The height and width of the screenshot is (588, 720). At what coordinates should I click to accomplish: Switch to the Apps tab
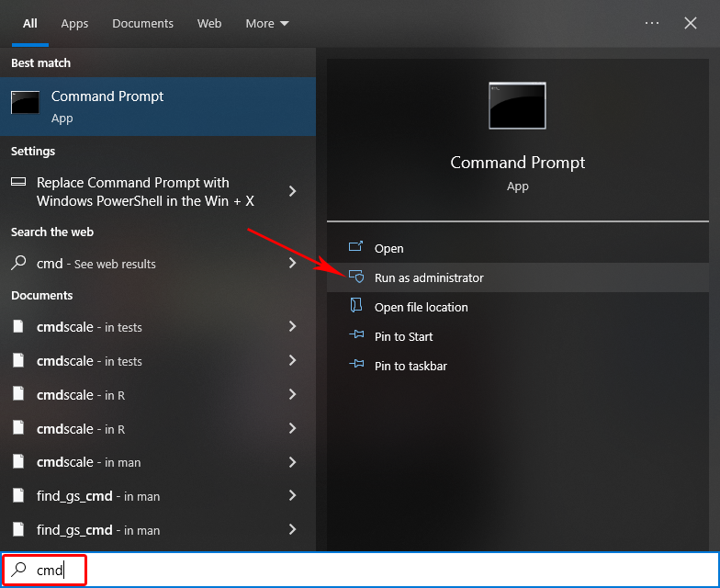click(x=74, y=24)
